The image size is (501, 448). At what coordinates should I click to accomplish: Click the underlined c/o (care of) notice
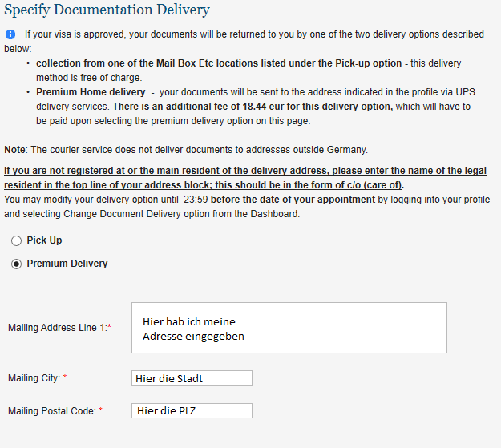[245, 178]
